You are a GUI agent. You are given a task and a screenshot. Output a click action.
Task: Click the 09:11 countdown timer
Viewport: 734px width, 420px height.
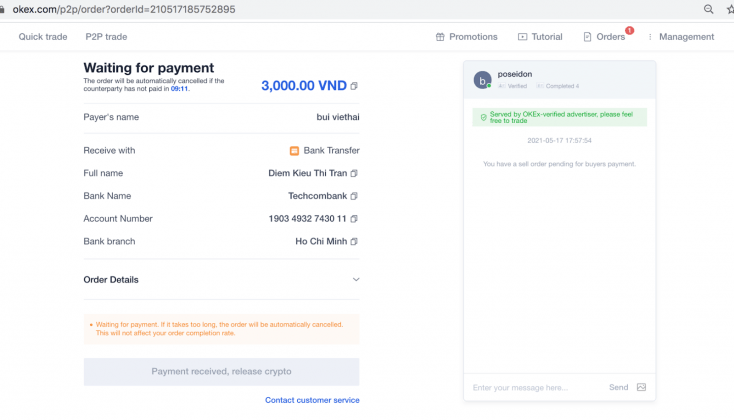[179, 89]
